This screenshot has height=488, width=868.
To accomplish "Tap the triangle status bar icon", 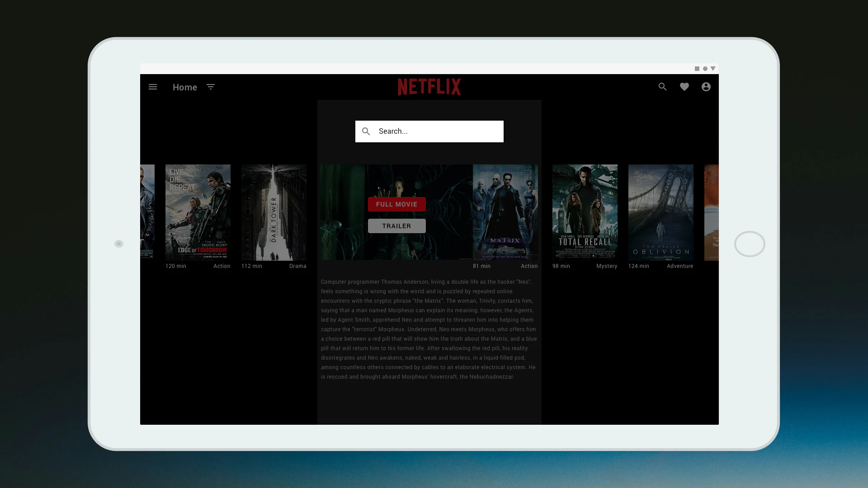I will [713, 69].
